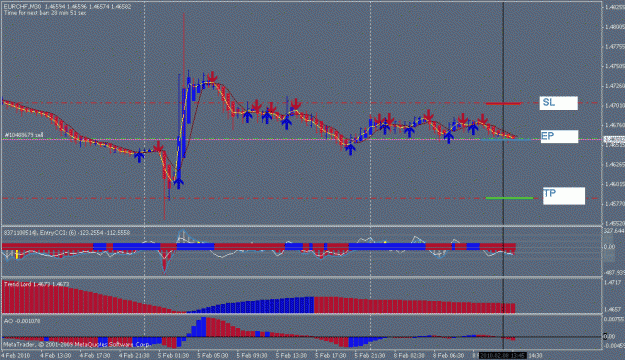
Task: Select the short red stop-loss line beside SL
Action: coord(503,104)
